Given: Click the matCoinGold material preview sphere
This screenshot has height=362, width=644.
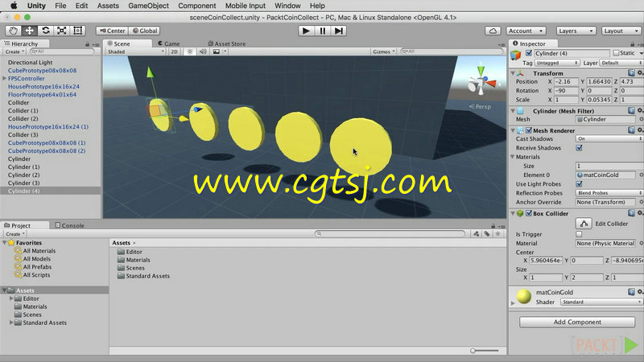Looking at the screenshot, I should point(524,296).
